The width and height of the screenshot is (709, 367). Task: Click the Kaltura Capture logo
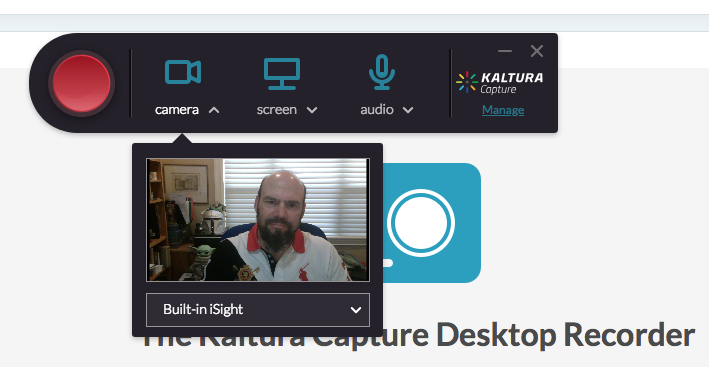[x=500, y=83]
